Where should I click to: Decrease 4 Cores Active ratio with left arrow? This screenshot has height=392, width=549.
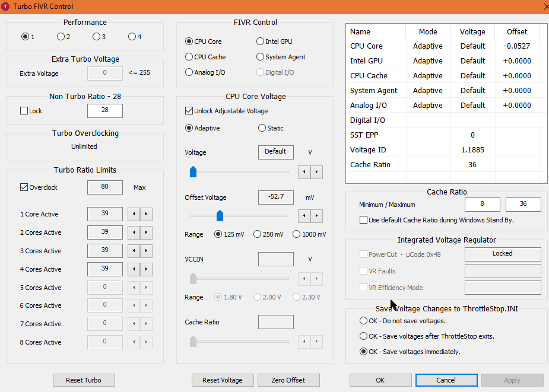coord(134,269)
